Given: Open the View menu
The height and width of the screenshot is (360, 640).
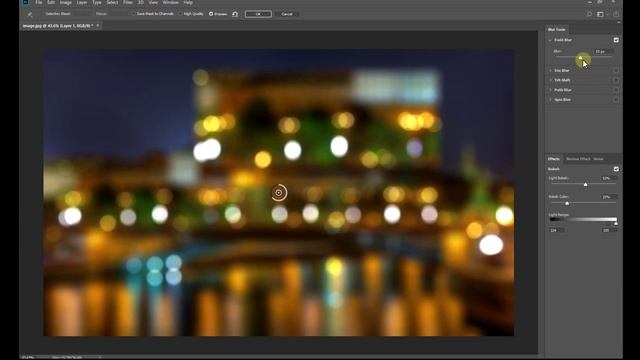Looking at the screenshot, I should click(x=153, y=2).
